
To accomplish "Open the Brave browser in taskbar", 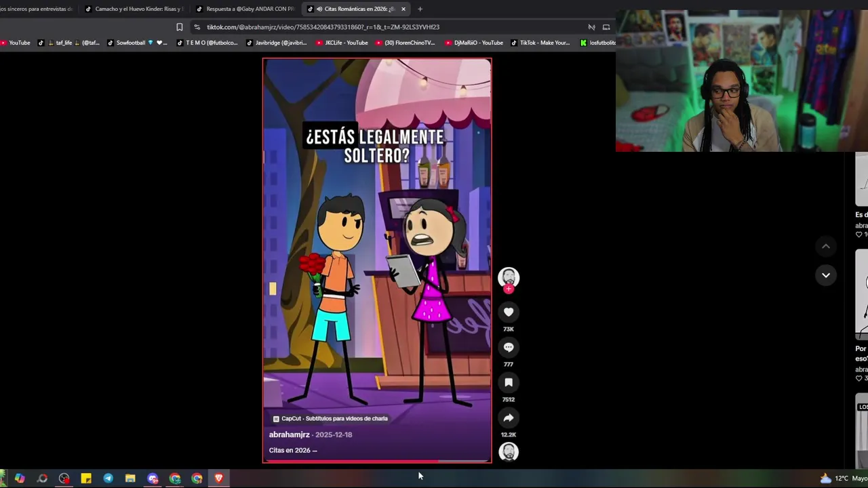I will coord(218,479).
